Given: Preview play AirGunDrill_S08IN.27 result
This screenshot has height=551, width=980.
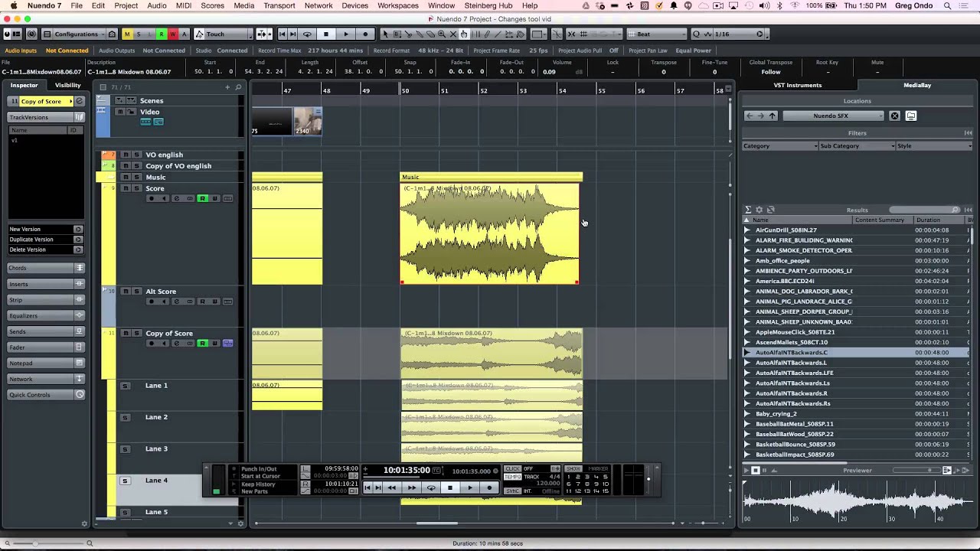Looking at the screenshot, I should coord(747,230).
